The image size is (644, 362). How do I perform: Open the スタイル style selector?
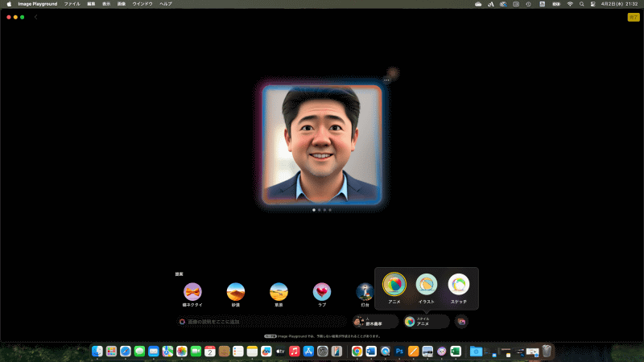pyautogui.click(x=426, y=322)
